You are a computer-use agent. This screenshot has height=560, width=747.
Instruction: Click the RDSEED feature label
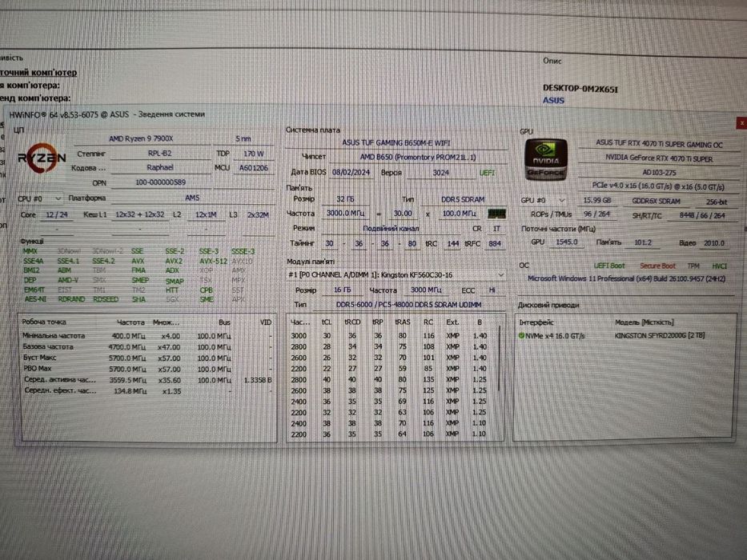tap(106, 299)
